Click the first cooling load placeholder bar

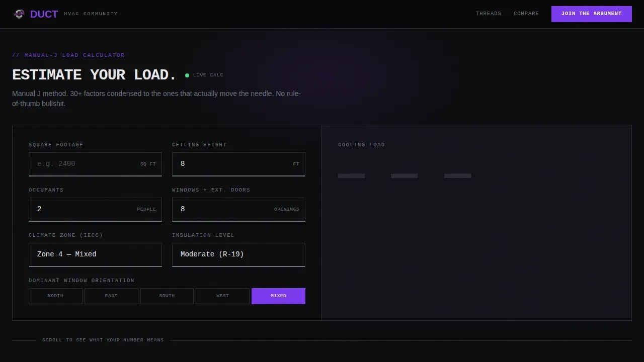pos(351,176)
